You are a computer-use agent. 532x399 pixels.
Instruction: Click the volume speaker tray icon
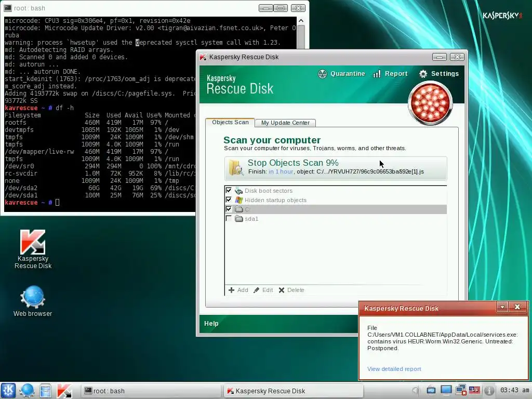[x=416, y=391]
